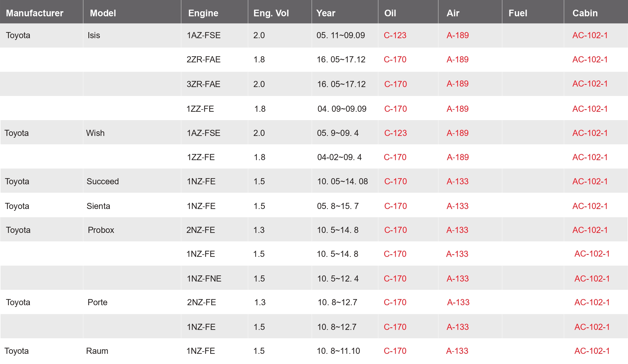Click the Cabin column header
Screen dimensions: 628x364
click(585, 13)
